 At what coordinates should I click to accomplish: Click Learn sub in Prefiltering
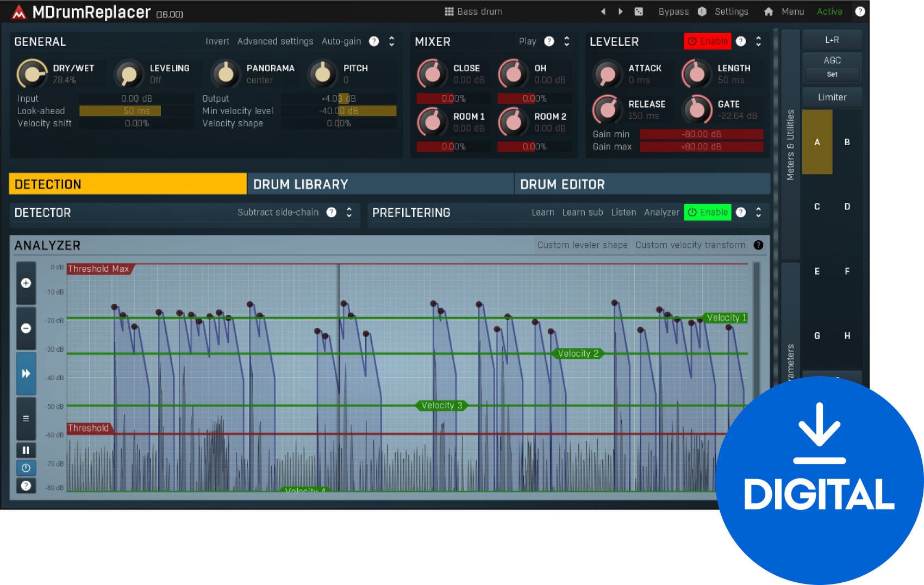582,212
